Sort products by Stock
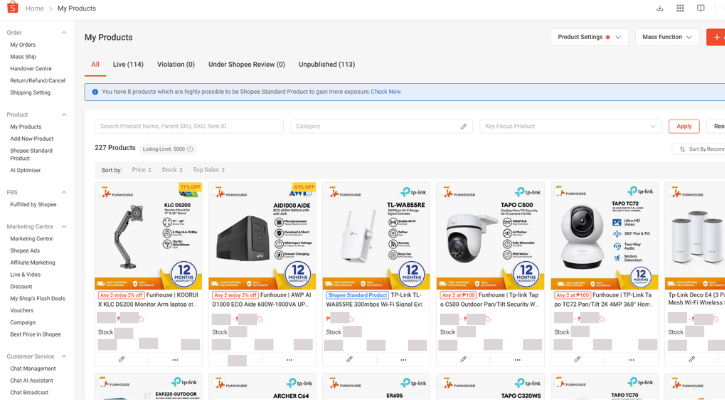The width and height of the screenshot is (725, 400). [x=172, y=170]
